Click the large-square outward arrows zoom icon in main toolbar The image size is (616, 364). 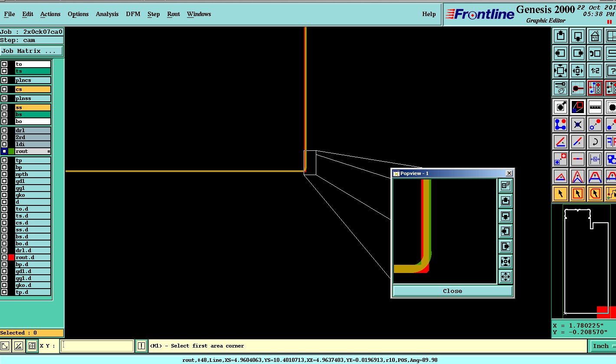point(560,71)
